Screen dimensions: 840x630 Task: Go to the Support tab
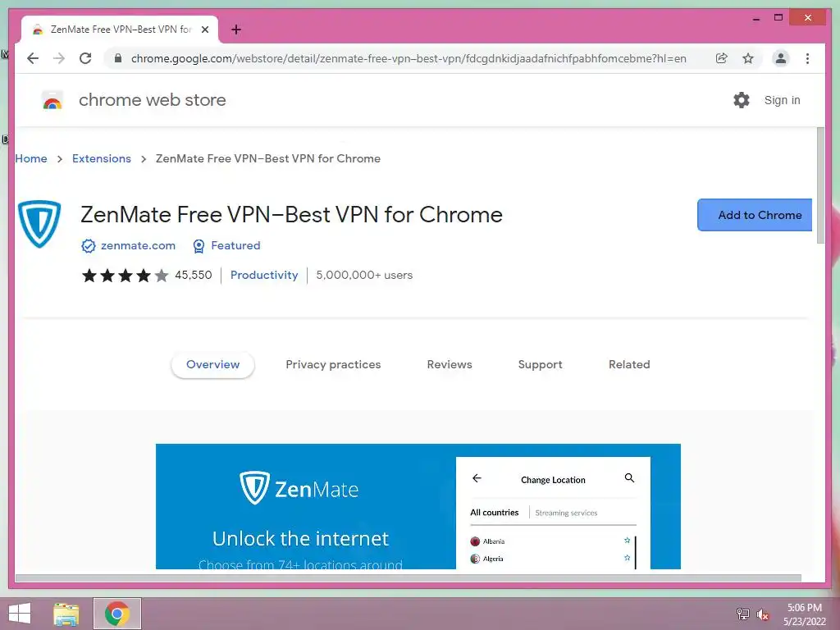click(x=540, y=365)
